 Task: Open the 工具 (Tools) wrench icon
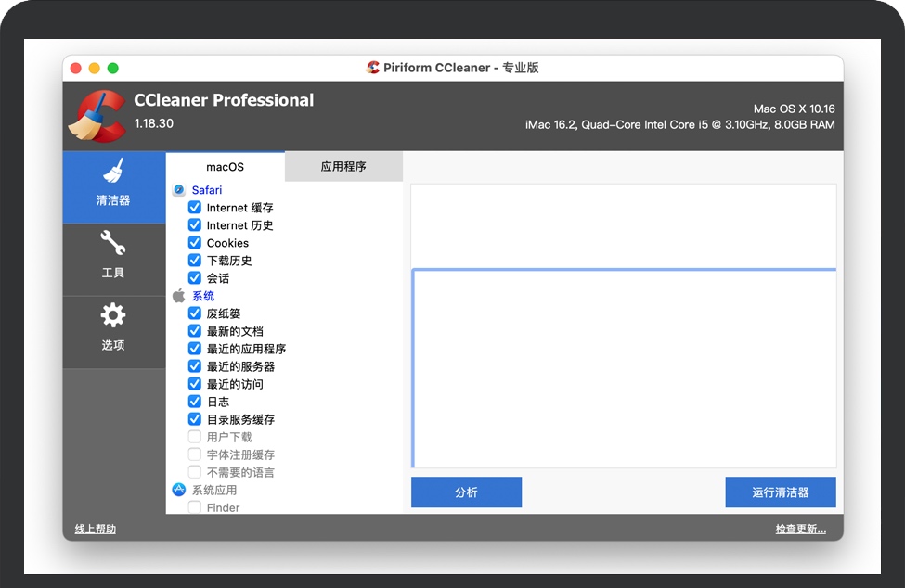pos(113,244)
